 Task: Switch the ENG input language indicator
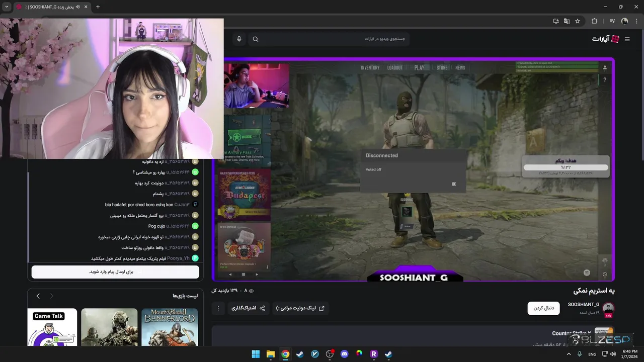(x=592, y=354)
